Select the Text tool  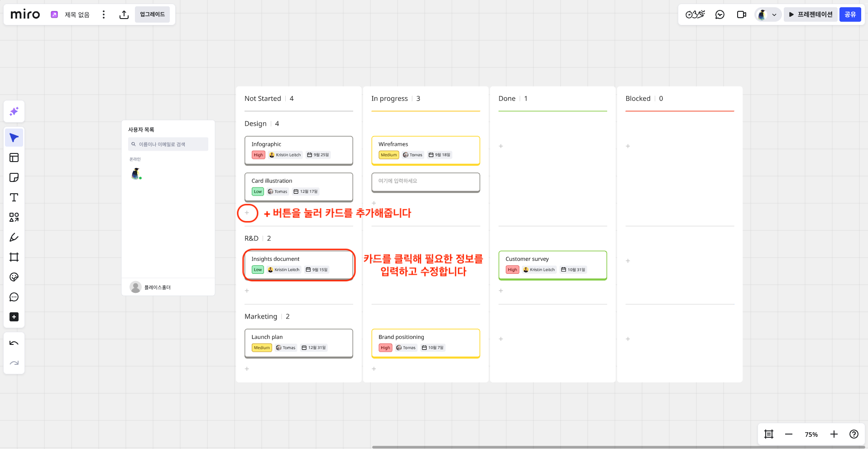pyautogui.click(x=14, y=197)
